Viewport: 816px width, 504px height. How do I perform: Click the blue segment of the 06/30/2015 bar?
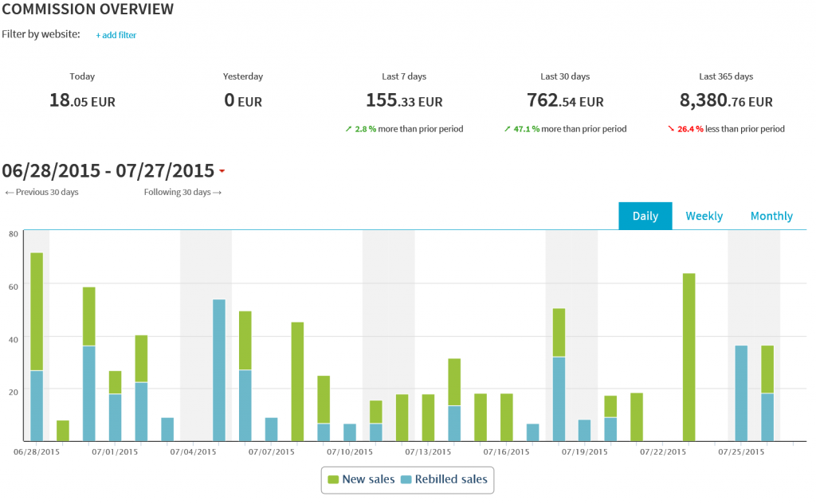tap(89, 394)
